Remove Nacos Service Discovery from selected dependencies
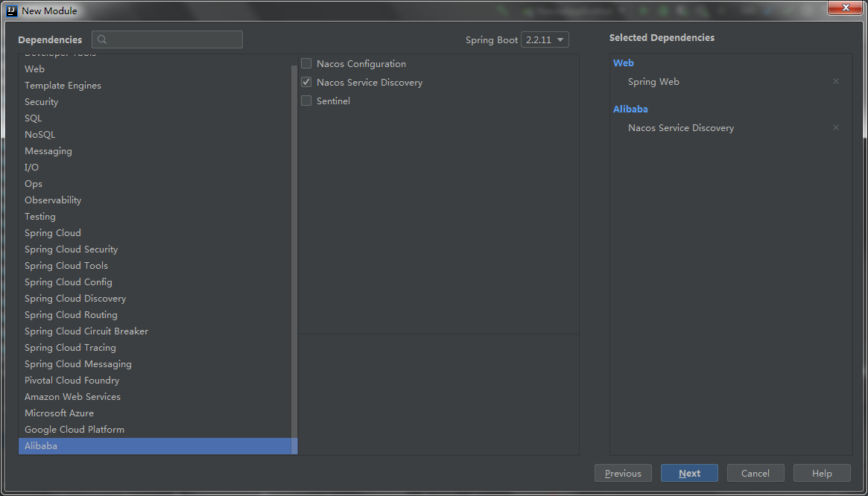 836,128
